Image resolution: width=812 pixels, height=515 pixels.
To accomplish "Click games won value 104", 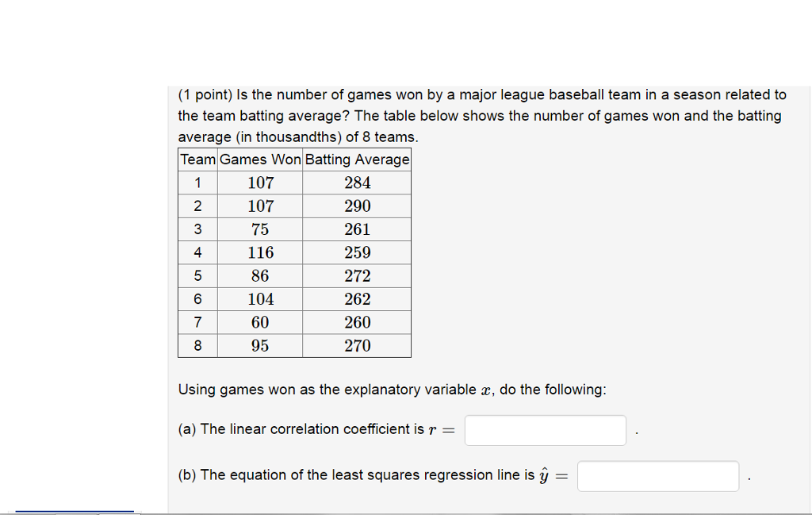I will tap(260, 299).
